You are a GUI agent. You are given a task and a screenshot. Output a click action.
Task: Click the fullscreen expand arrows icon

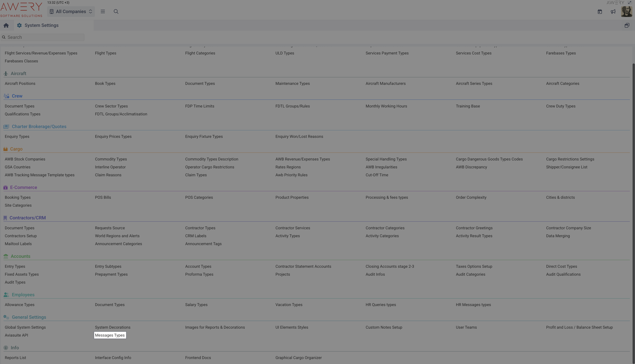pyautogui.click(x=629, y=3)
